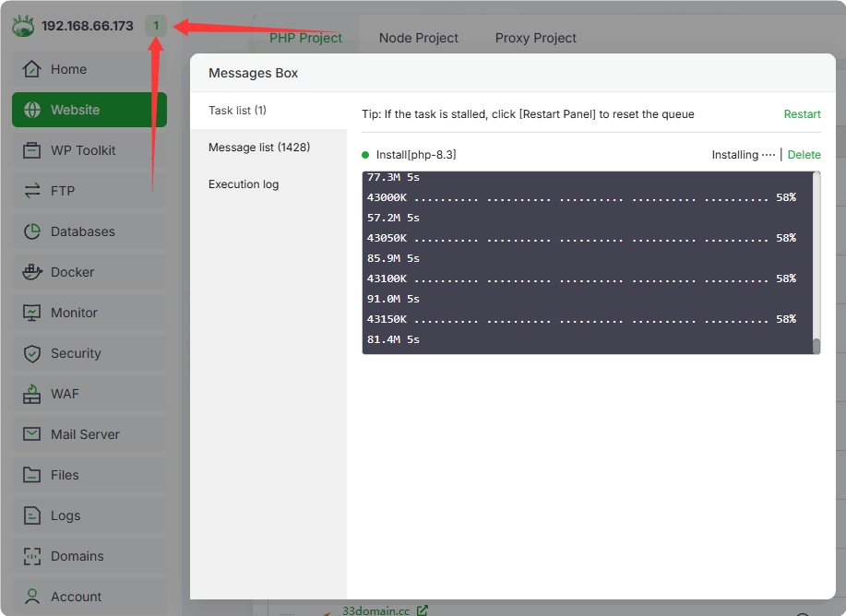846x616 pixels.
Task: Delete the Install[php-8.3] task
Action: 804,155
